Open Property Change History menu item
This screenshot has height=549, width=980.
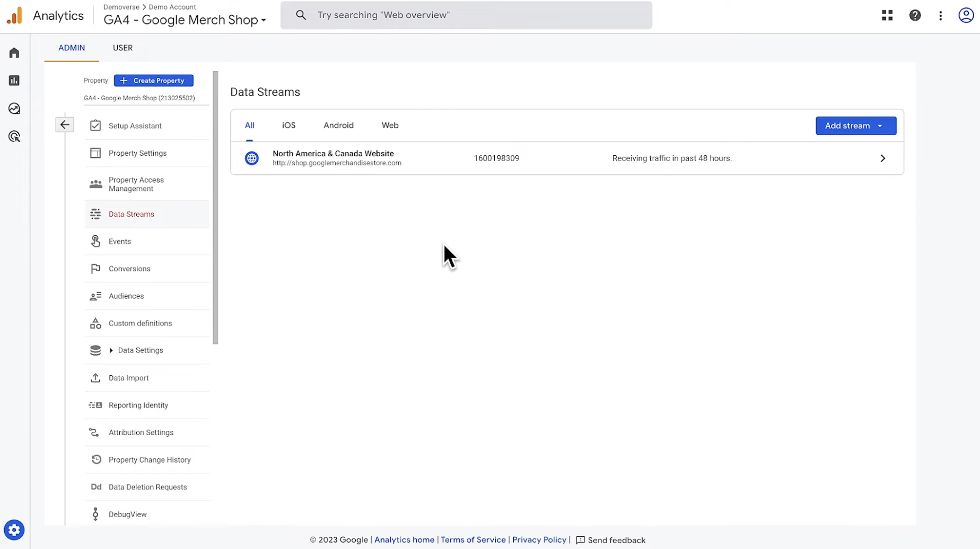click(147, 459)
